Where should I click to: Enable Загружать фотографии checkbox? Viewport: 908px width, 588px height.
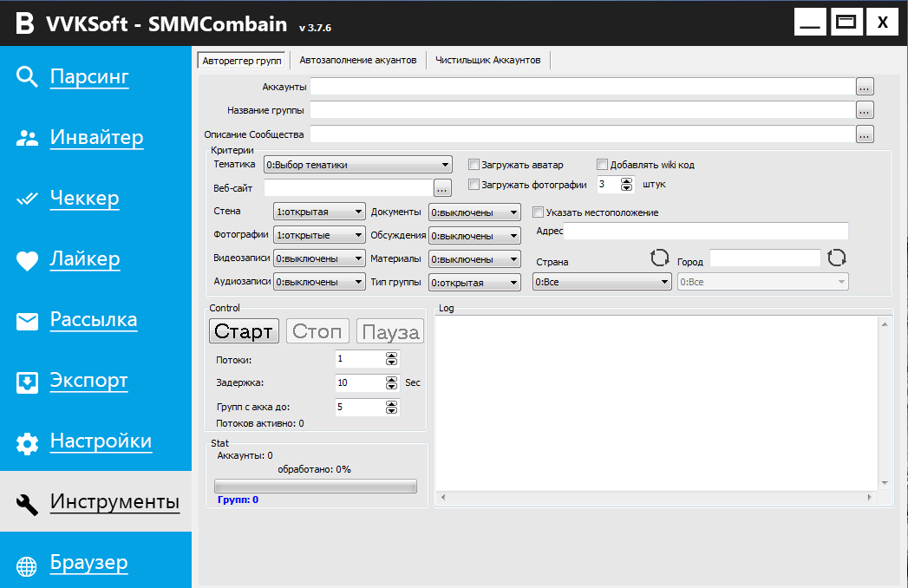(x=474, y=185)
